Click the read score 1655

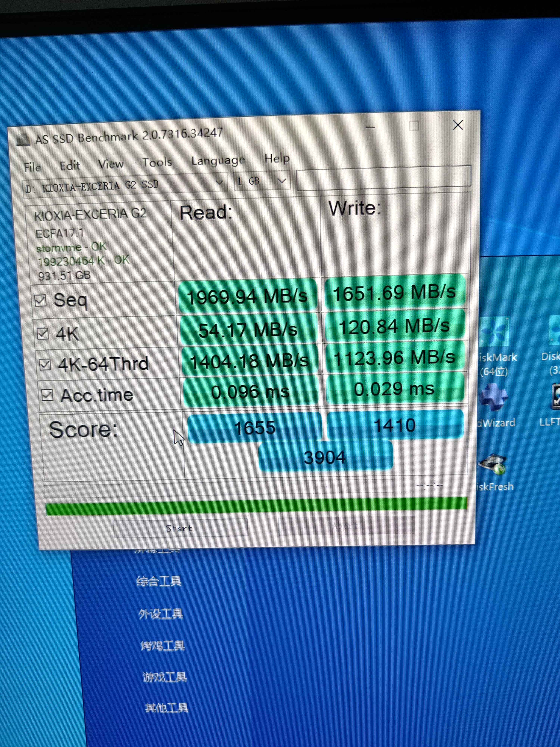click(254, 427)
